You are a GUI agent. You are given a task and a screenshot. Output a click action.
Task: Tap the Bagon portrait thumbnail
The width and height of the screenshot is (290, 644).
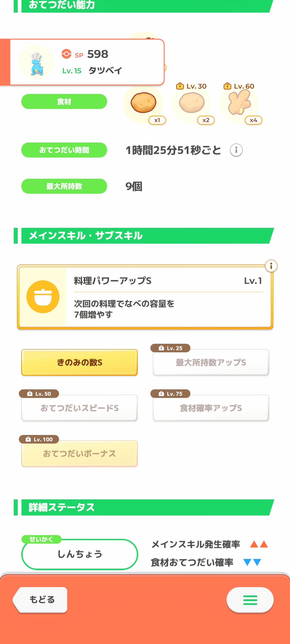(36, 63)
